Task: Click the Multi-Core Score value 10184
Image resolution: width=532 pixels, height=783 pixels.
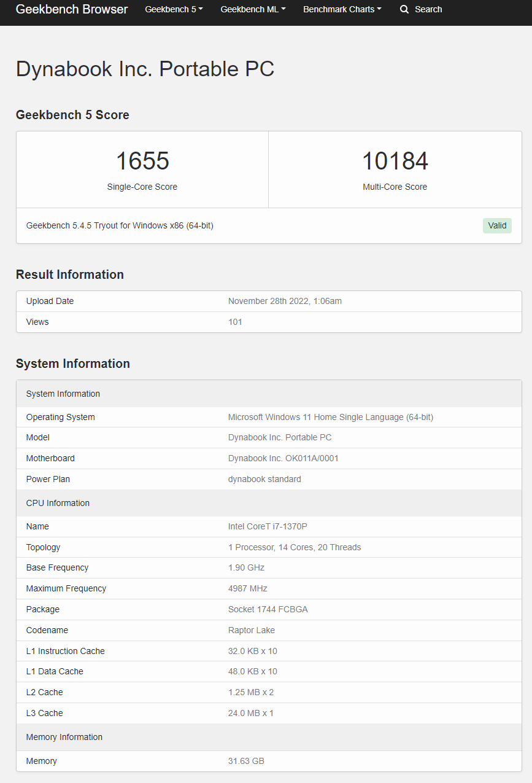Action: click(x=395, y=160)
